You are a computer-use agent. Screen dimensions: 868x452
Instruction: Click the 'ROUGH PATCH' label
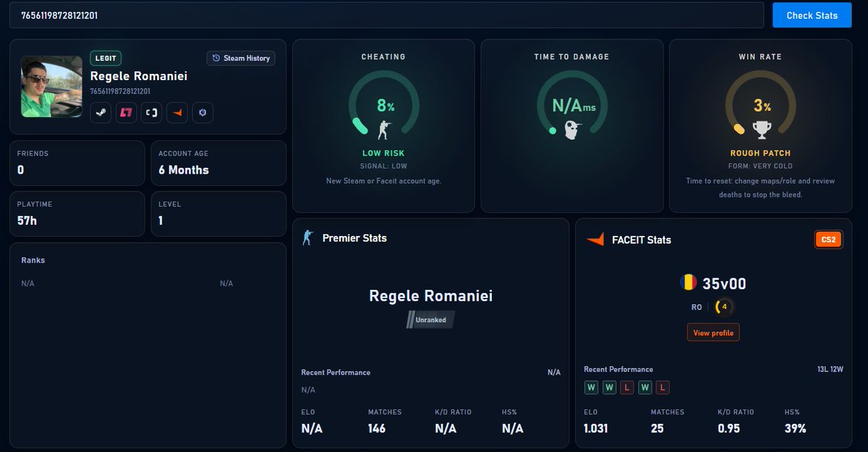point(760,153)
